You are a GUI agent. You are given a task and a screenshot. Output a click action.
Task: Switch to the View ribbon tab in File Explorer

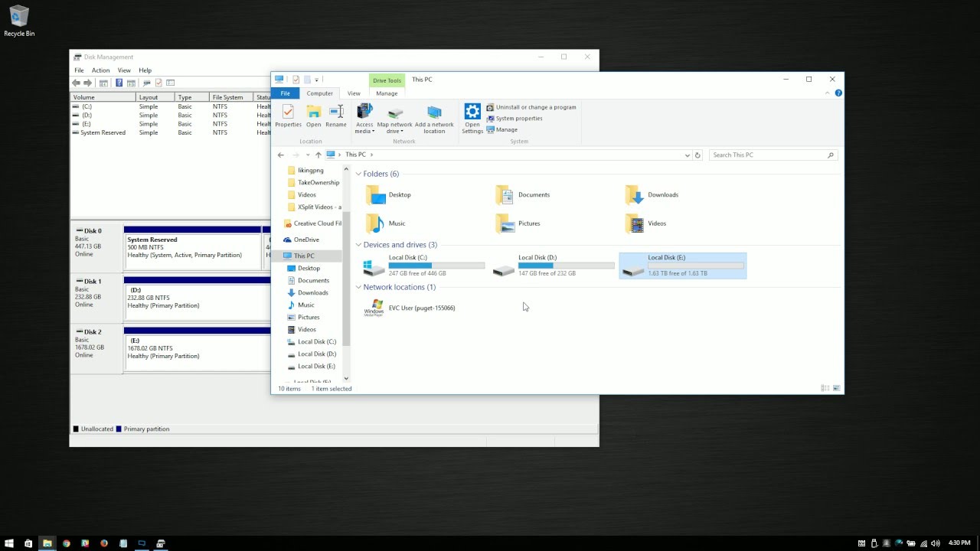[354, 93]
